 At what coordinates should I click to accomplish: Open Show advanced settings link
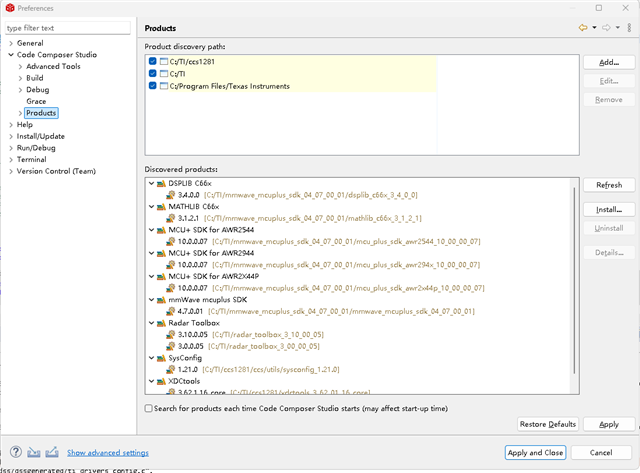(x=108, y=453)
